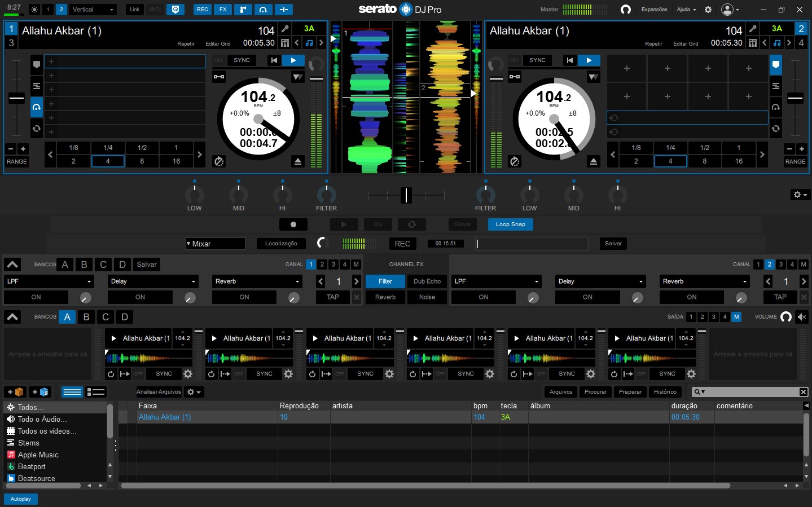Viewport: 812px width, 507px height.
Task: Open the Mixar recording source dropdown
Action: (215, 244)
